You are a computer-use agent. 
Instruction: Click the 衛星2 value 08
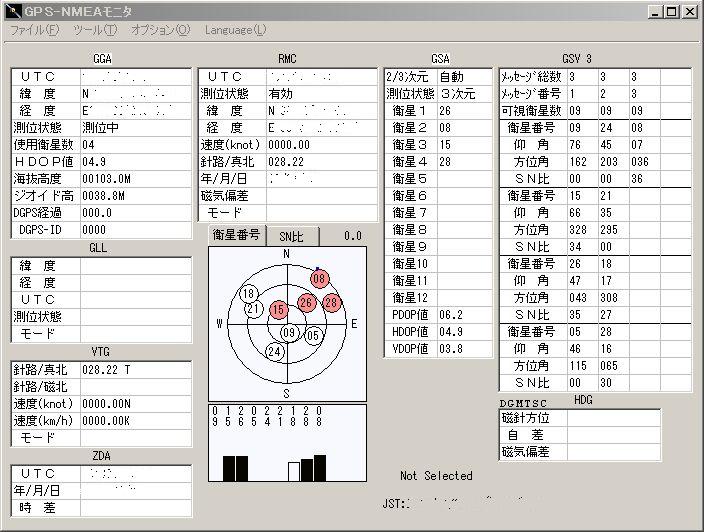445,128
